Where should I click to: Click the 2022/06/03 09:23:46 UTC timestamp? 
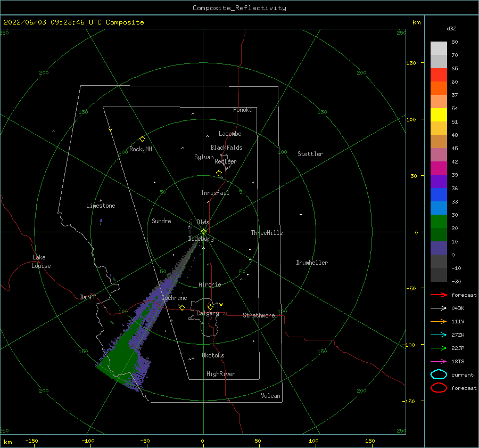pos(73,22)
